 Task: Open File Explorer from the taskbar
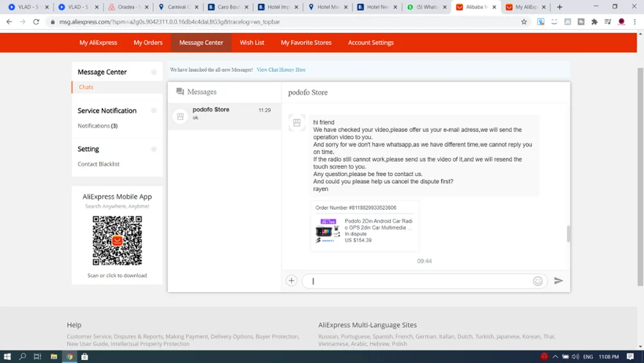(54, 357)
